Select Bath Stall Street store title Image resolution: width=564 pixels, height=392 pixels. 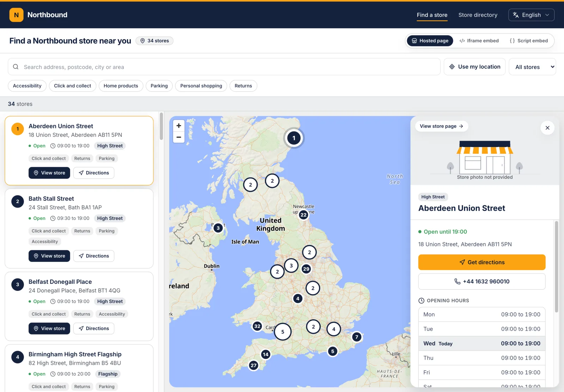[x=51, y=199]
